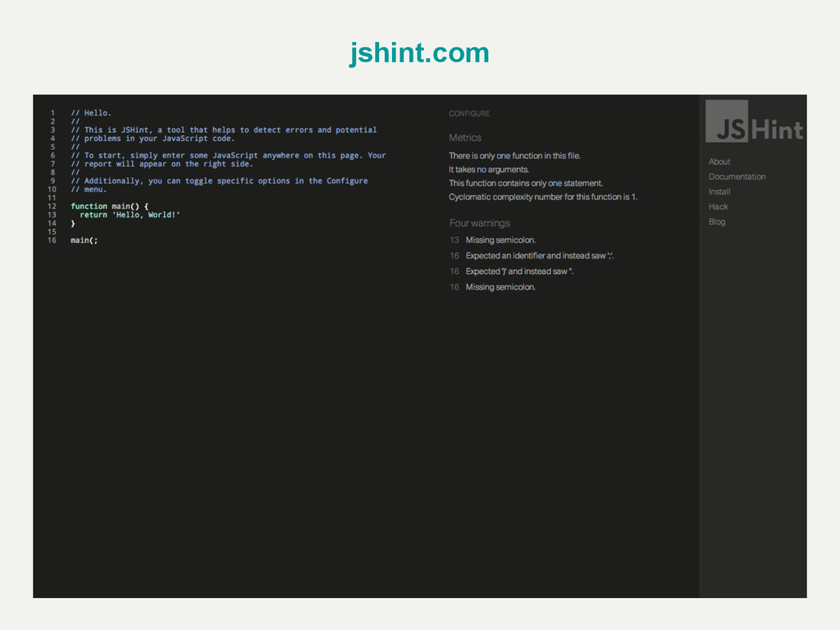Open the CONFIGURE menu
This screenshot has width=840, height=630.
coord(469,113)
